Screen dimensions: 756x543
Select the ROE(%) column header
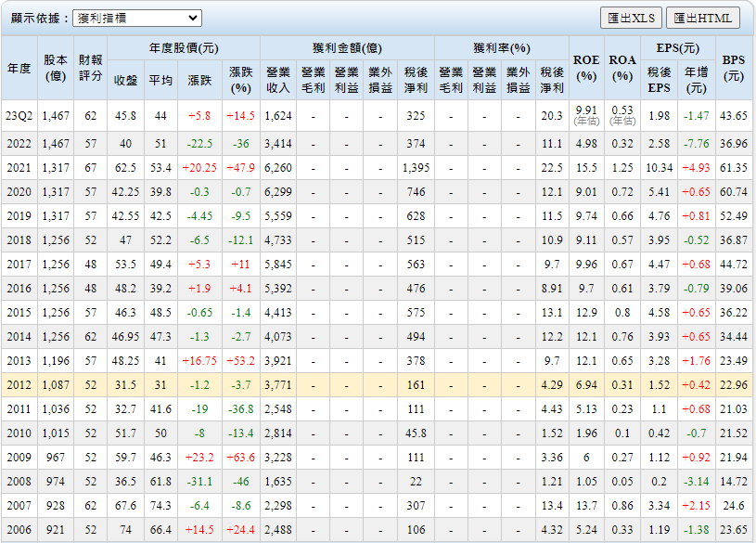point(586,69)
